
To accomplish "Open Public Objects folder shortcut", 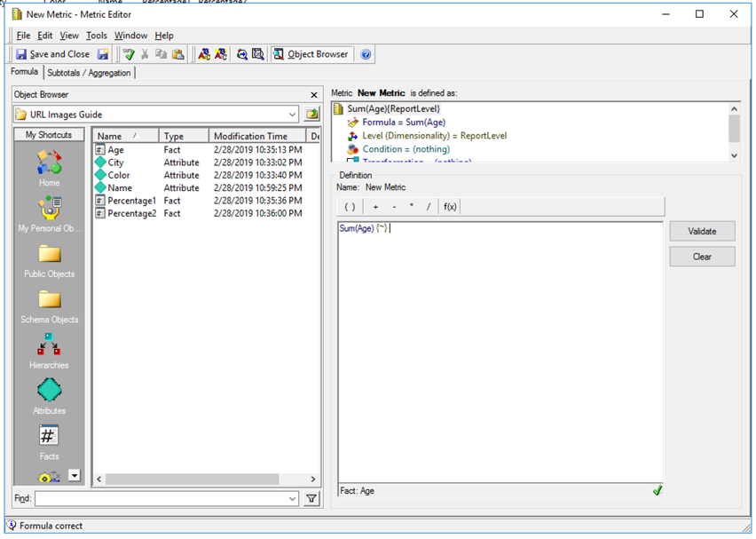I will 49,257.
